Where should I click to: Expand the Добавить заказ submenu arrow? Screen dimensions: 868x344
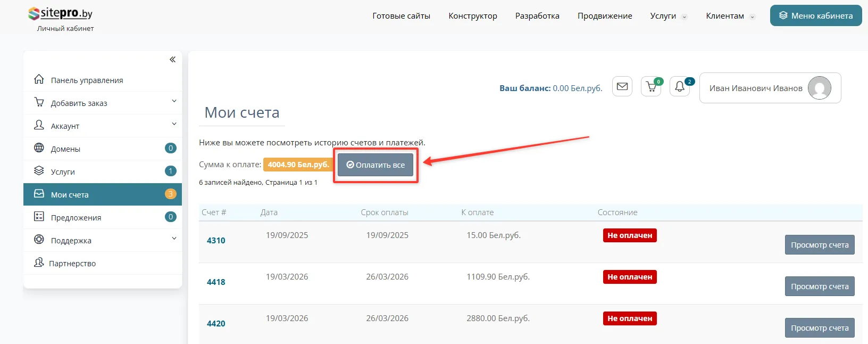tap(174, 101)
